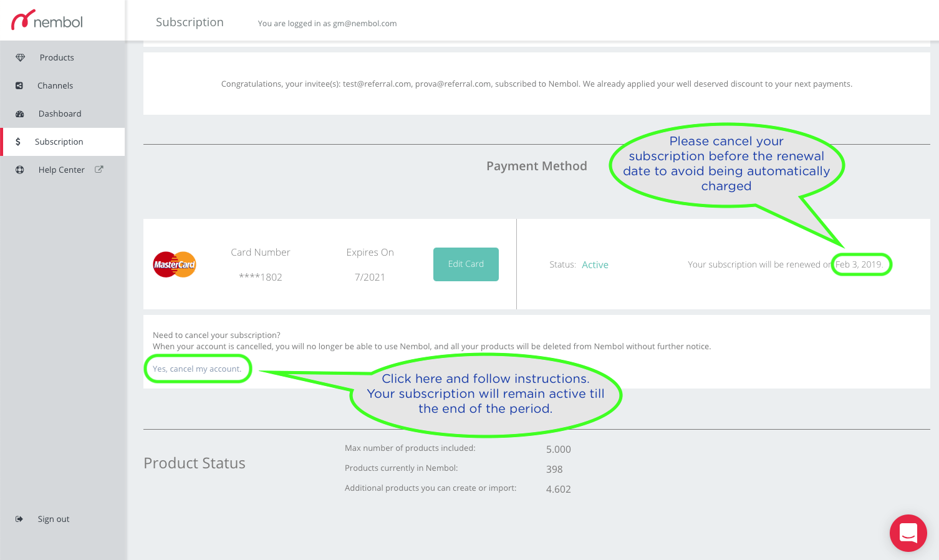This screenshot has width=939, height=560.
Task: Click the Help Center lifebuoy icon
Action: (20, 170)
